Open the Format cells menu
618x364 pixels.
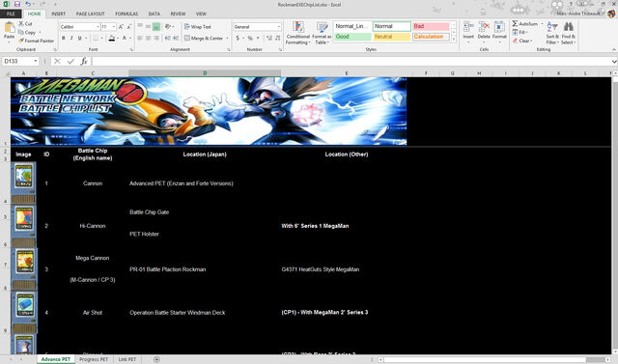(499, 31)
